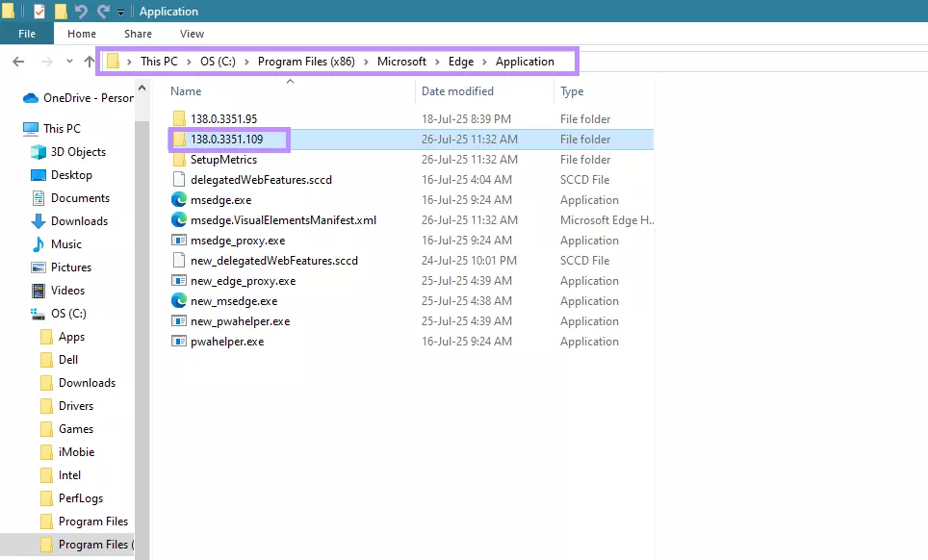This screenshot has height=560, width=928.
Task: Click the New folder icon in title bar
Action: click(x=61, y=12)
